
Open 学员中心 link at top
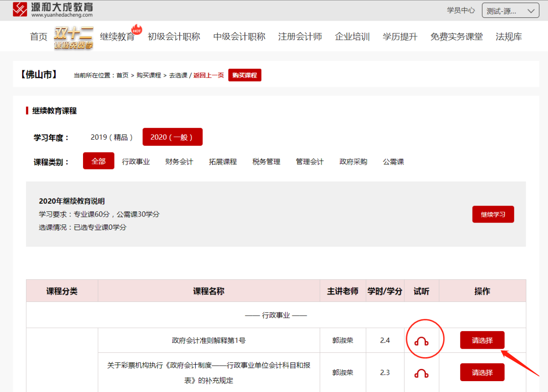(x=461, y=10)
